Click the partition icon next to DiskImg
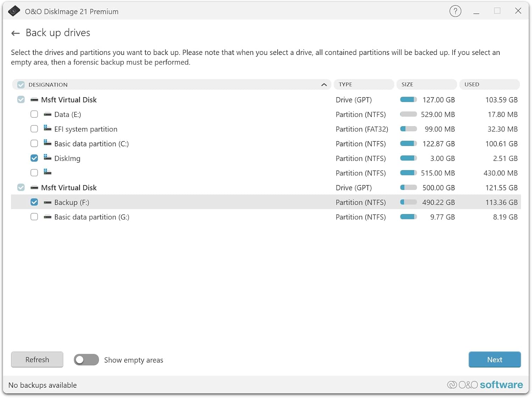The image size is (532, 398). [x=47, y=158]
